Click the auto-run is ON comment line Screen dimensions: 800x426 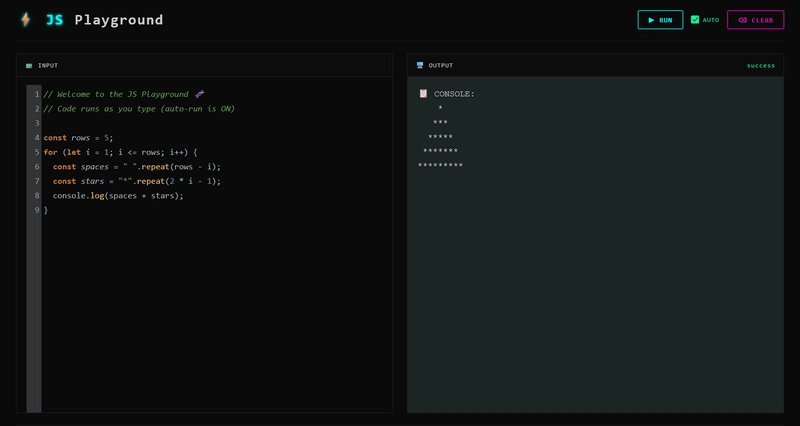139,109
